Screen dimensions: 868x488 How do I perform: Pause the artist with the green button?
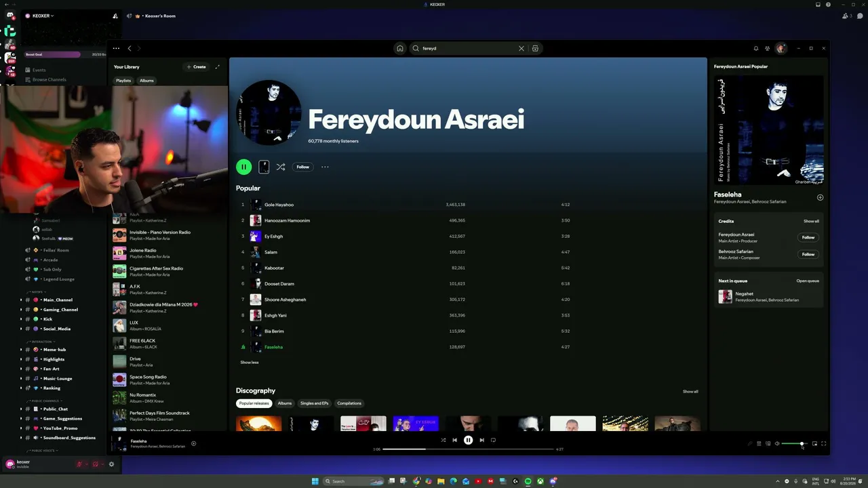click(x=243, y=167)
